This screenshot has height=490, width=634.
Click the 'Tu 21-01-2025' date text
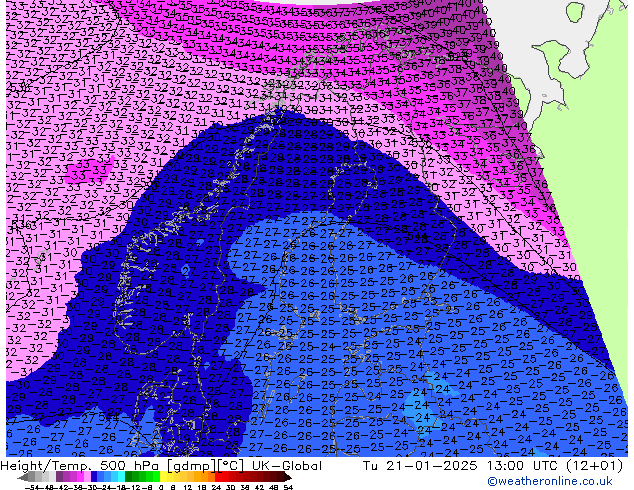coord(420,466)
